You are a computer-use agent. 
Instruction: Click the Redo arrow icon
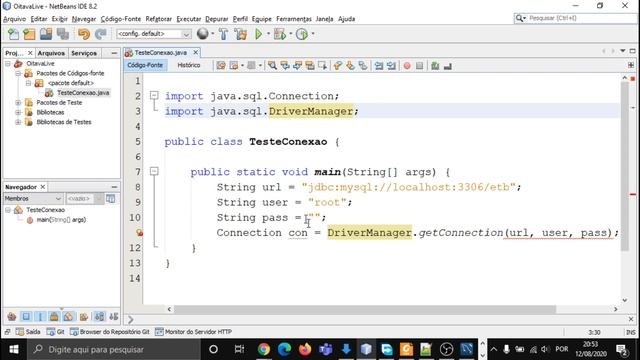pyautogui.click(x=100, y=34)
